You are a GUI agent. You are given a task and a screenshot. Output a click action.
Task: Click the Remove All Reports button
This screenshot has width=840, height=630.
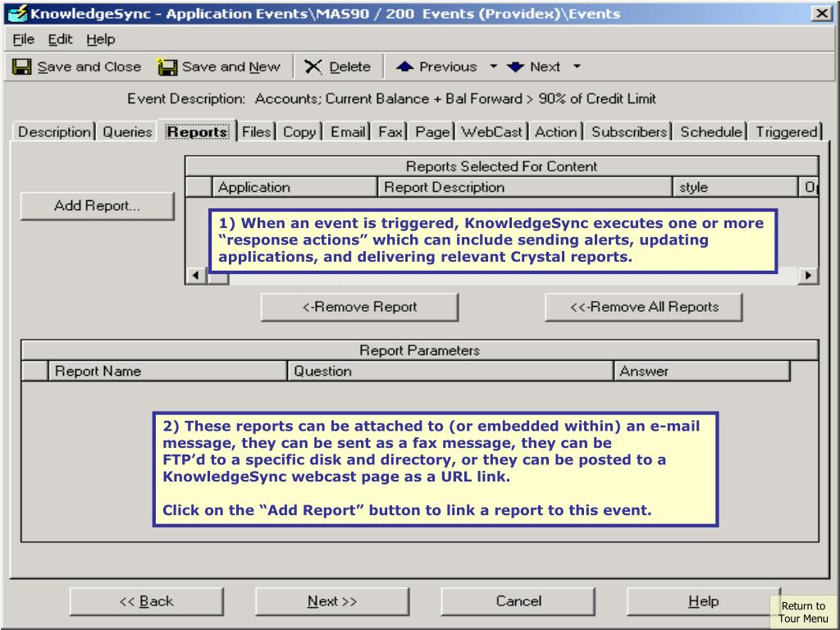pyautogui.click(x=644, y=307)
